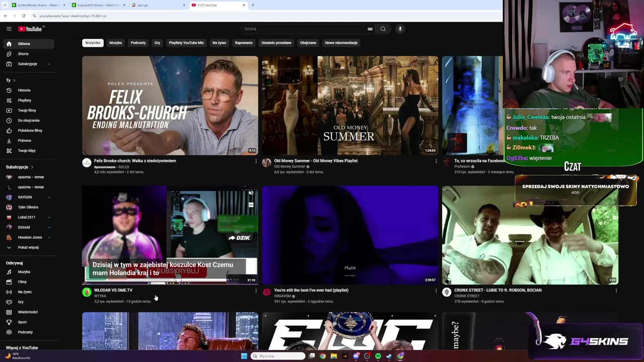Open the on-screen keyboard in search box
644x362 pixels.
pos(370,29)
